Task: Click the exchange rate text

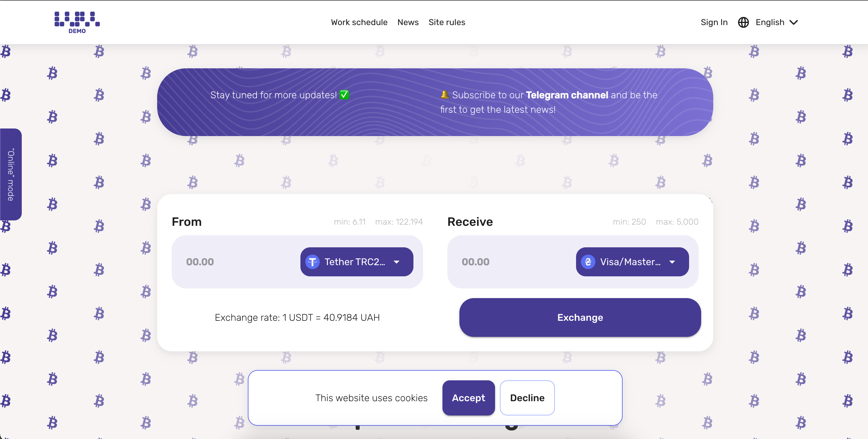Action: pyautogui.click(x=297, y=318)
